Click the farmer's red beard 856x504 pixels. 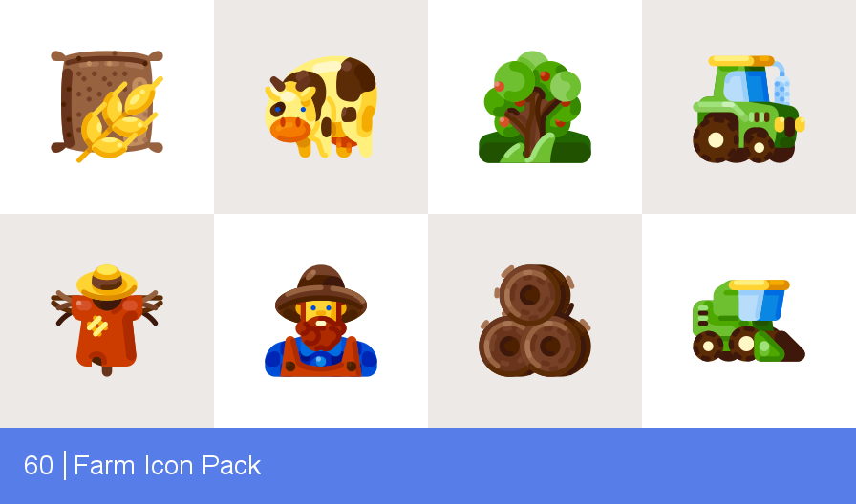pos(321,333)
